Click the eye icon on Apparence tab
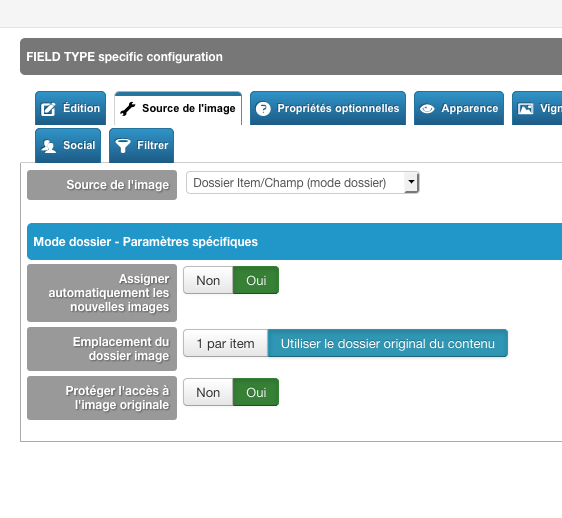 tap(427, 109)
